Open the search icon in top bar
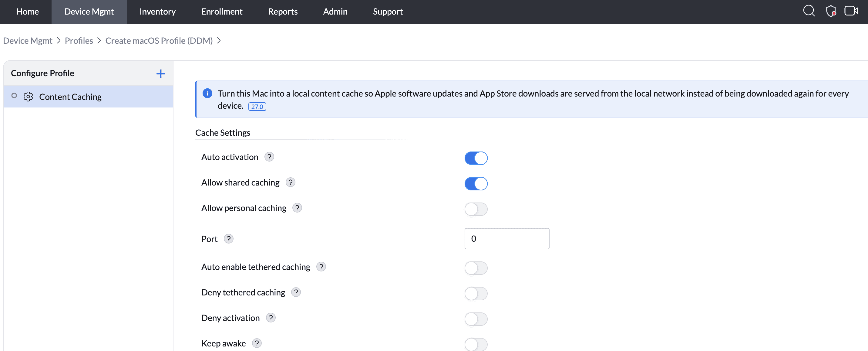 point(809,11)
